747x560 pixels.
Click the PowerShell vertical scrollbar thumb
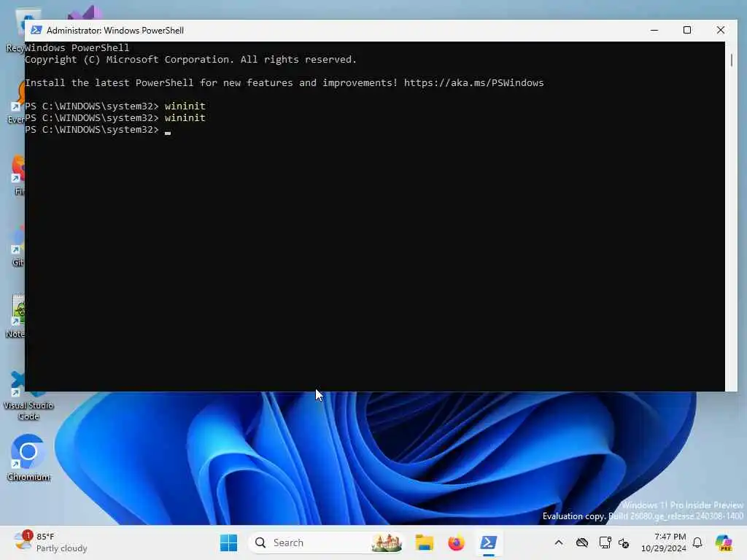731,60
